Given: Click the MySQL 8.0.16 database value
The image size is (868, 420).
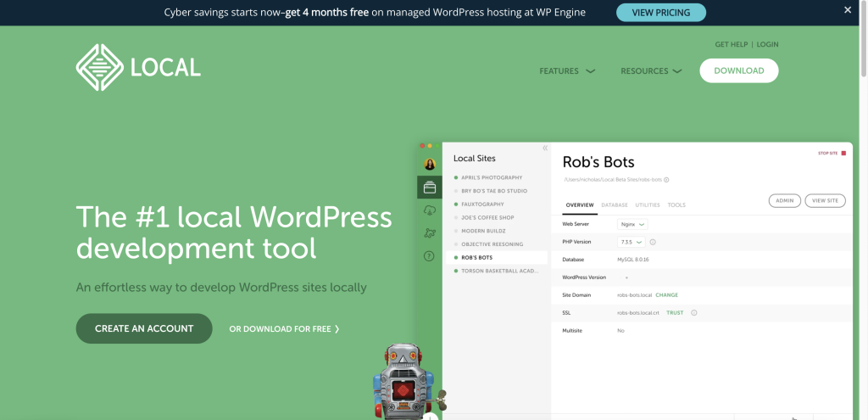Looking at the screenshot, I should [x=632, y=260].
